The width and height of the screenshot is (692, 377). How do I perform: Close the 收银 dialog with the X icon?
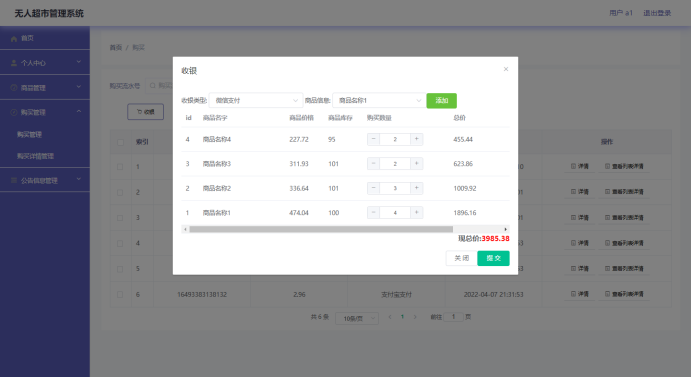coord(506,69)
